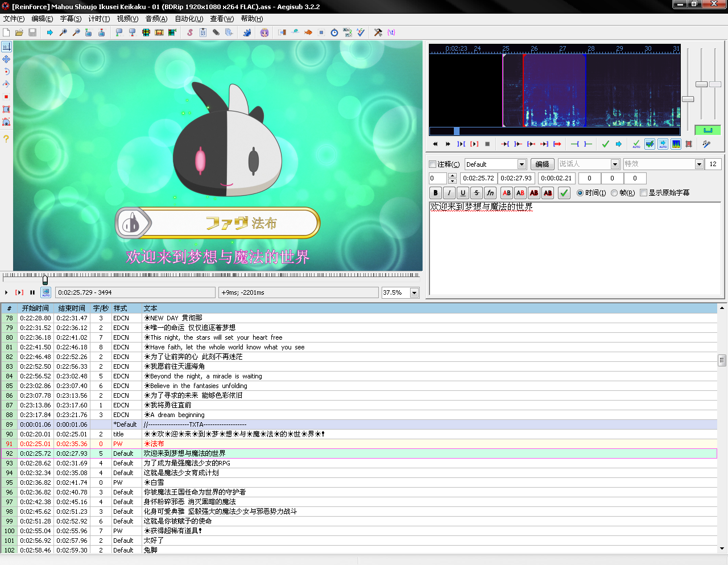Play the audio selection (blue bracket play)
728x565 pixels.
point(461,144)
